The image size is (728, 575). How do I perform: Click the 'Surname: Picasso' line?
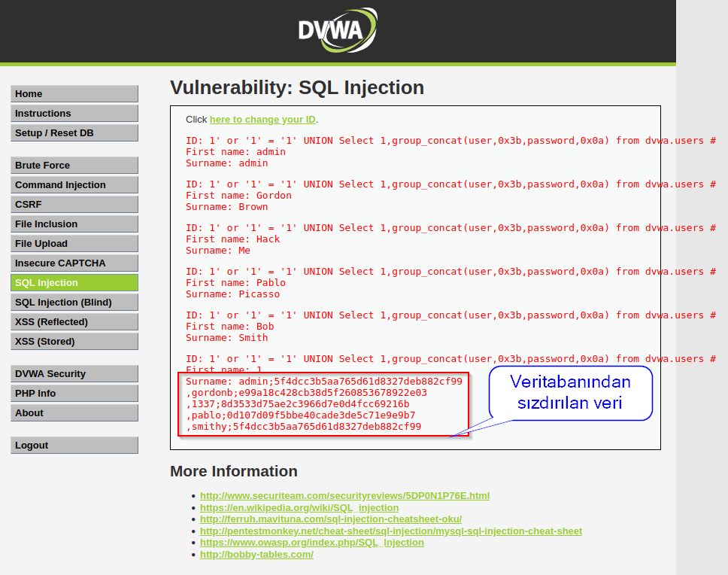(232, 294)
